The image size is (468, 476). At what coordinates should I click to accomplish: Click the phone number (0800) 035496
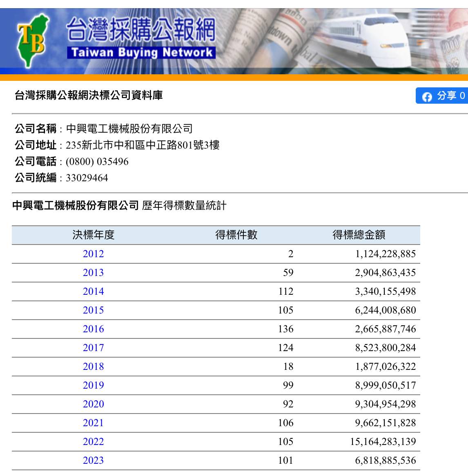(97, 162)
